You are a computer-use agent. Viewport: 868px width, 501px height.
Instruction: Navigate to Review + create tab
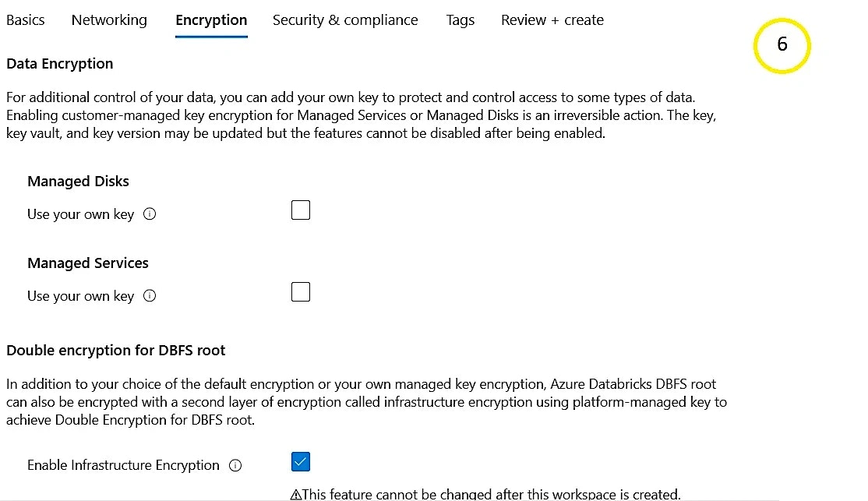click(552, 20)
